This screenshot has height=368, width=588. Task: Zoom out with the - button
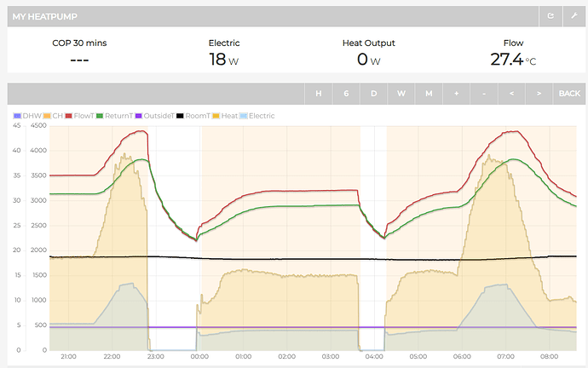click(x=484, y=94)
